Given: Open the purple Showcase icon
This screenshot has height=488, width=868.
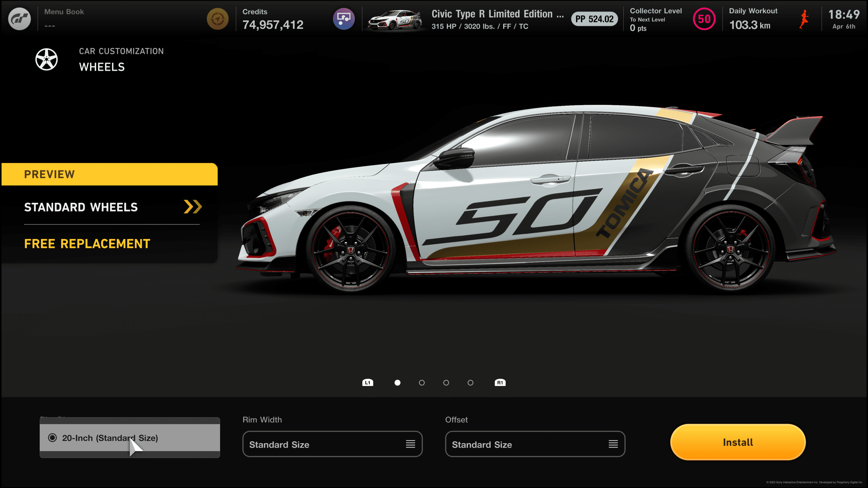Looking at the screenshot, I should [344, 19].
